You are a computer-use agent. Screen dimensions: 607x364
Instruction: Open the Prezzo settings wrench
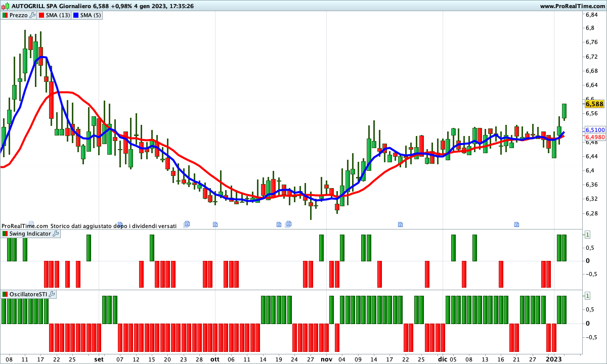click(x=32, y=15)
